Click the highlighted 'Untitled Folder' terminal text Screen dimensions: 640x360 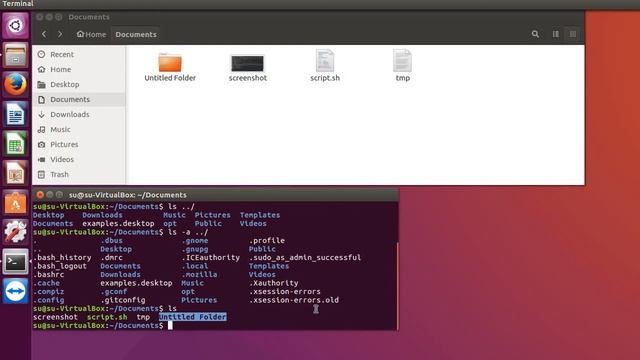coord(193,317)
